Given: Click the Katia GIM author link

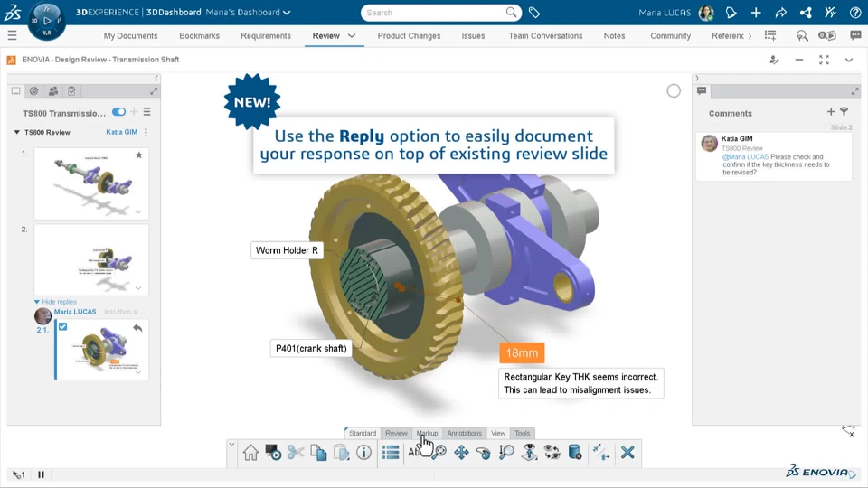Looking at the screenshot, I should (x=122, y=132).
